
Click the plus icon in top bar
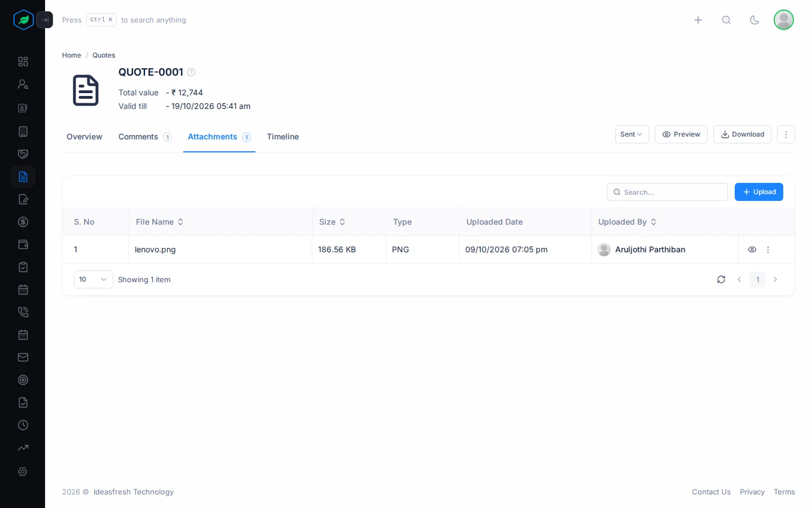click(698, 20)
